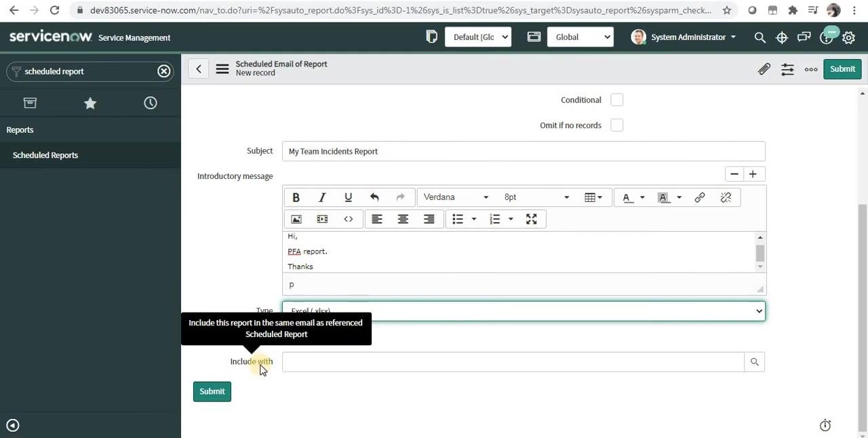
Task: Center align text in editor
Action: 403,219
